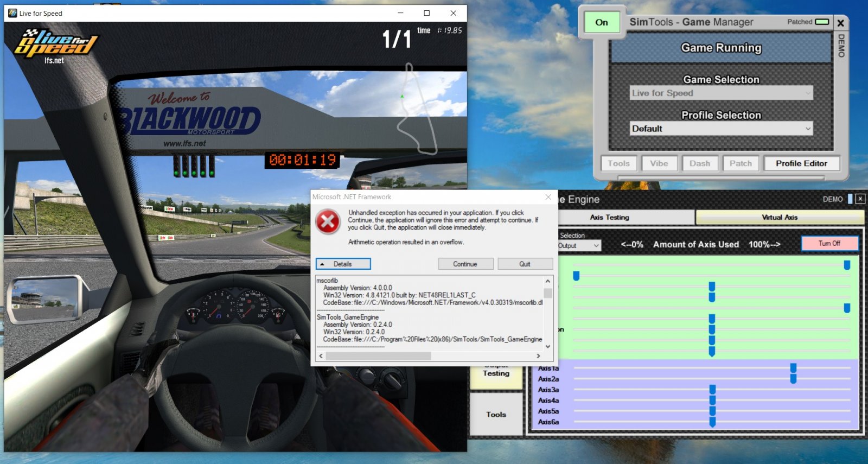Click the Axis4a slider handle
This screenshot has width=868, height=464.
point(712,400)
